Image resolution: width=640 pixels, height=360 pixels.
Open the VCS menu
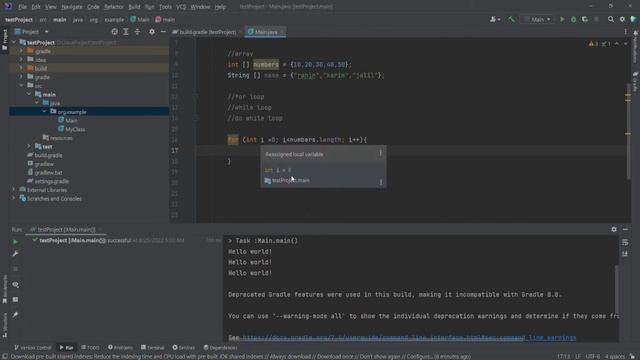pos(181,7)
